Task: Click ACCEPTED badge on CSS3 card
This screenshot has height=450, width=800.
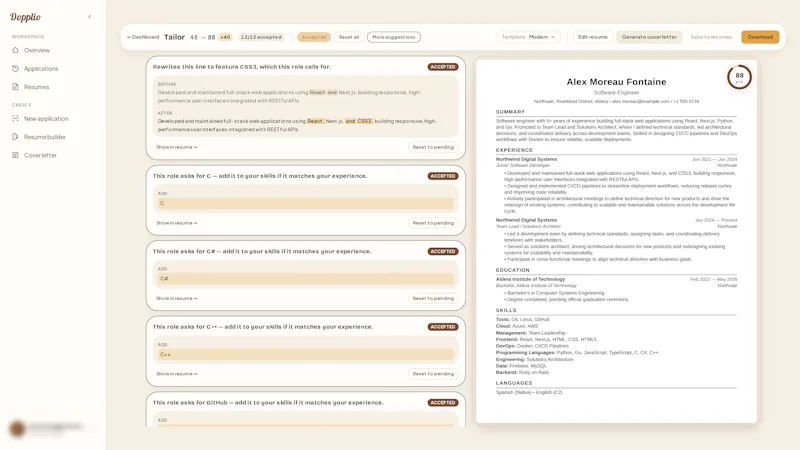Action: tap(443, 67)
